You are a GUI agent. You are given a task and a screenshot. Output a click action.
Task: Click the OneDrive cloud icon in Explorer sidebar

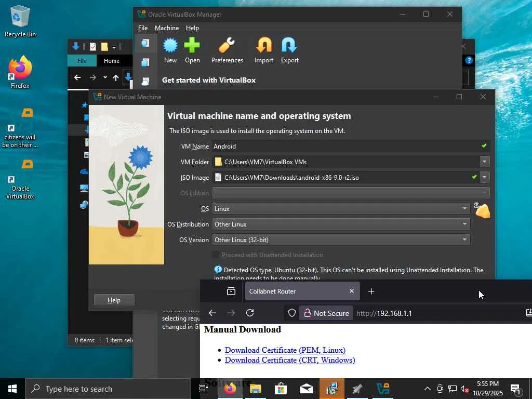(x=84, y=171)
